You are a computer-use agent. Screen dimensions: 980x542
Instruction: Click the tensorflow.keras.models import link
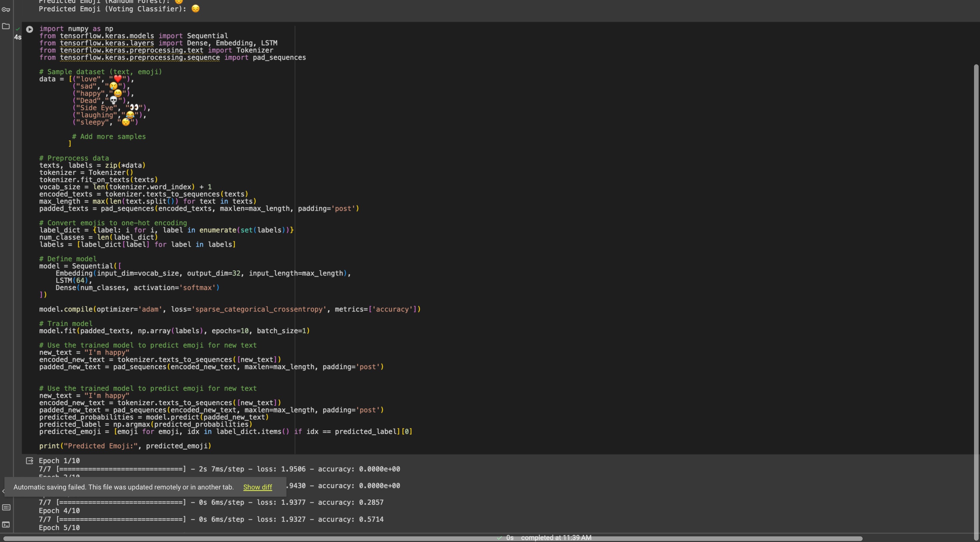[x=108, y=36]
